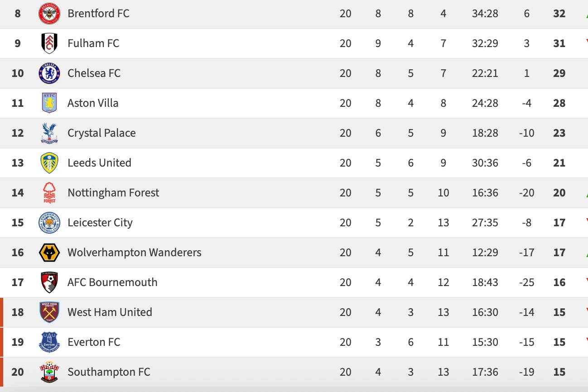Click the Southampton FC club crest
The image size is (588, 392).
[49, 372]
